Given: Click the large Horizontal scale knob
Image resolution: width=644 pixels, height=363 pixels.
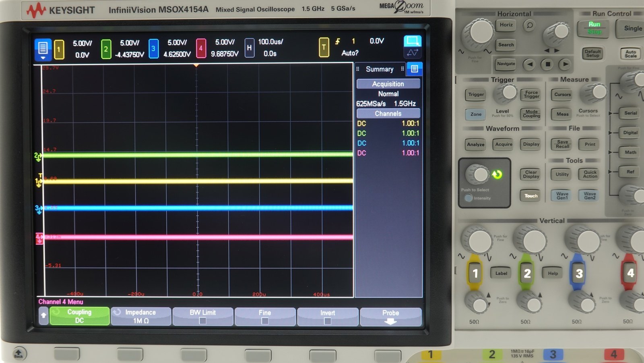Looking at the screenshot, I should (x=479, y=33).
